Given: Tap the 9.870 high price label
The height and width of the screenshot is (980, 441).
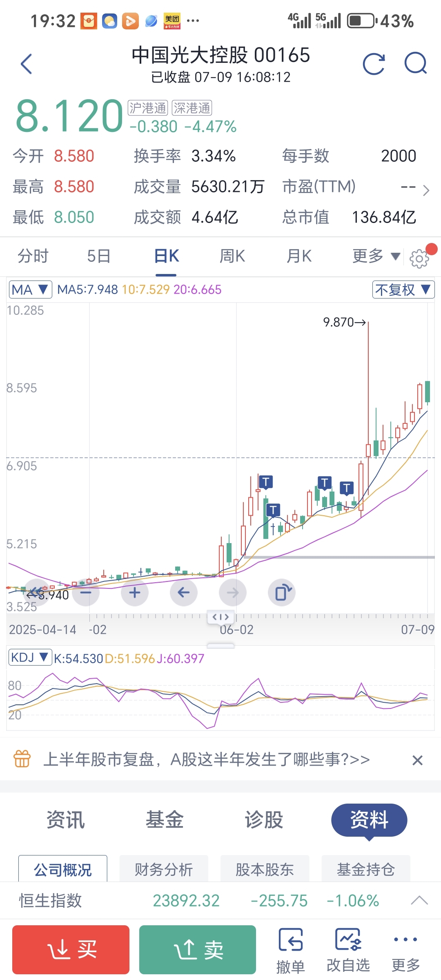Looking at the screenshot, I should 345,322.
